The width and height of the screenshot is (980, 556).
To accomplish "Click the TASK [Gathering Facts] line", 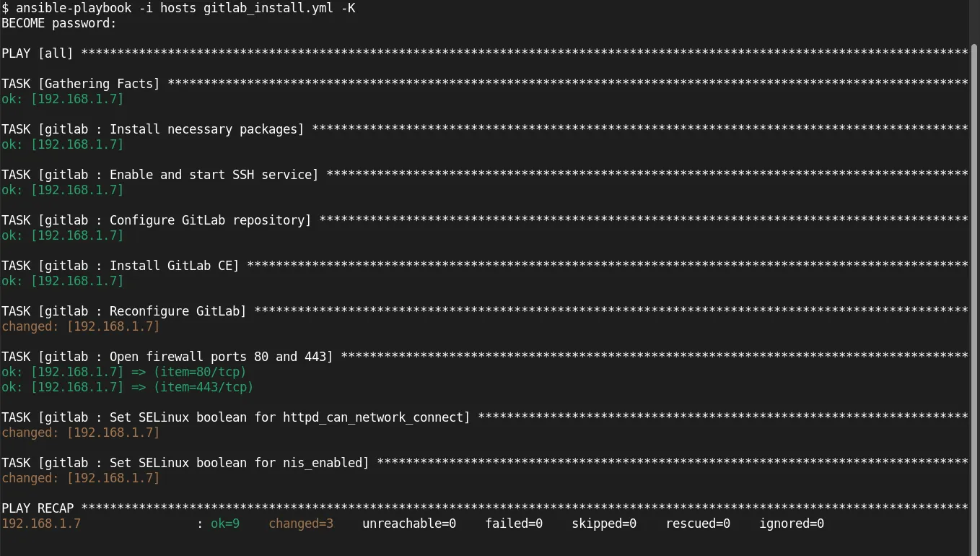I will click(484, 84).
